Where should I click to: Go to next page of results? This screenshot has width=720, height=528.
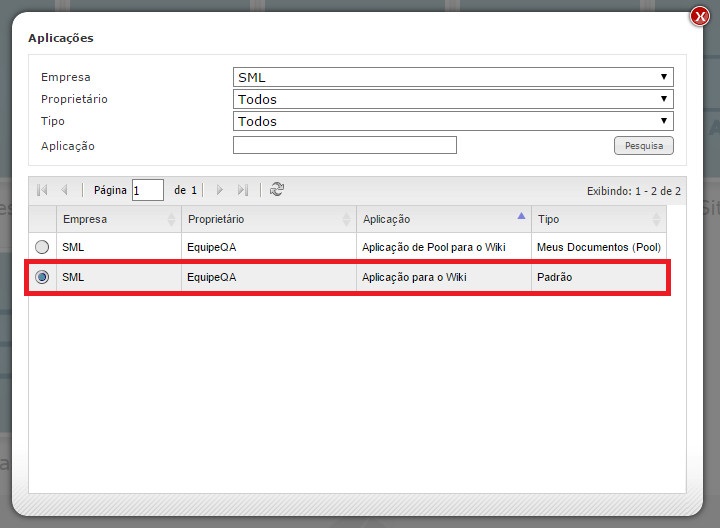pos(220,190)
